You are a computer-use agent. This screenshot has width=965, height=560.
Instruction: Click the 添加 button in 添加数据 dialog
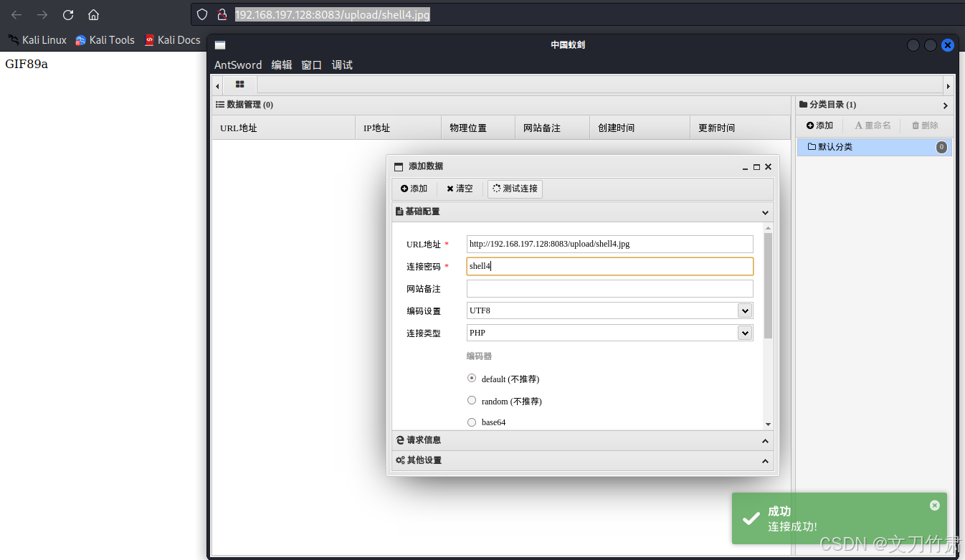point(414,189)
